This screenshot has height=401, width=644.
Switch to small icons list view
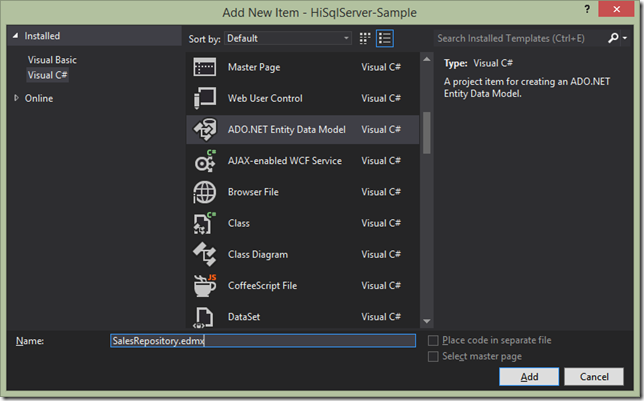pyautogui.click(x=385, y=39)
